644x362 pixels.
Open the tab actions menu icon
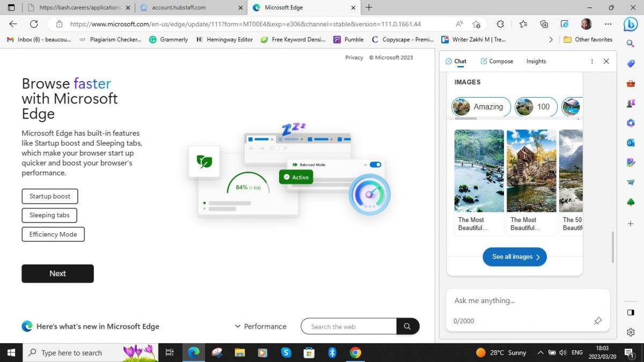[11, 8]
